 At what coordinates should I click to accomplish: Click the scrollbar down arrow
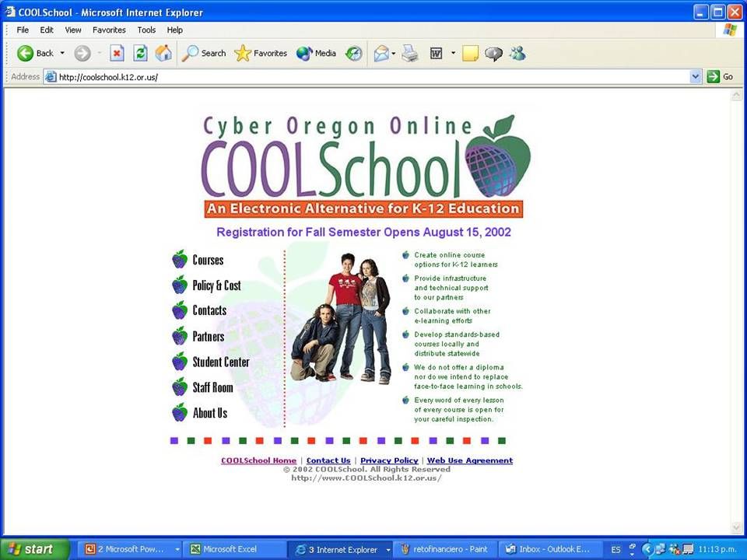tap(736, 528)
